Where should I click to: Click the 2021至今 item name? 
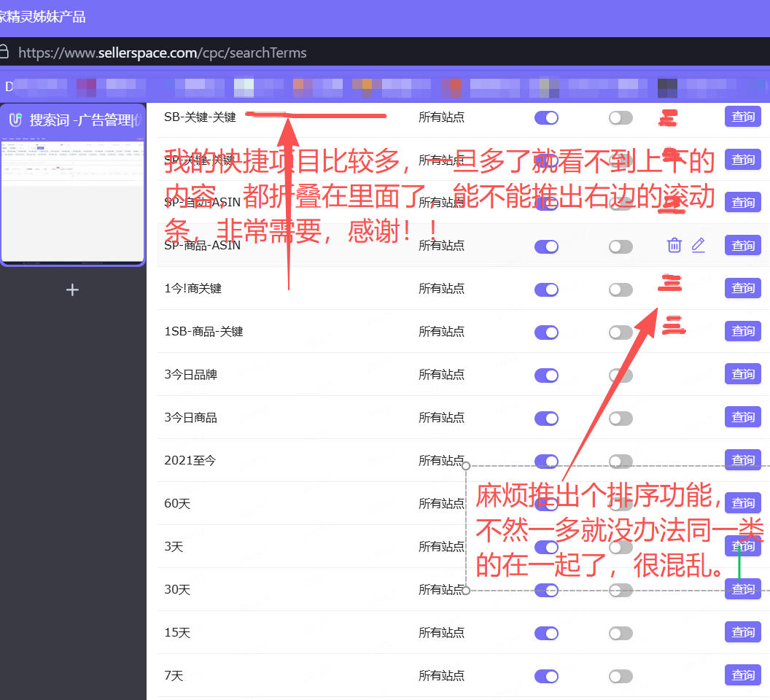(190, 461)
